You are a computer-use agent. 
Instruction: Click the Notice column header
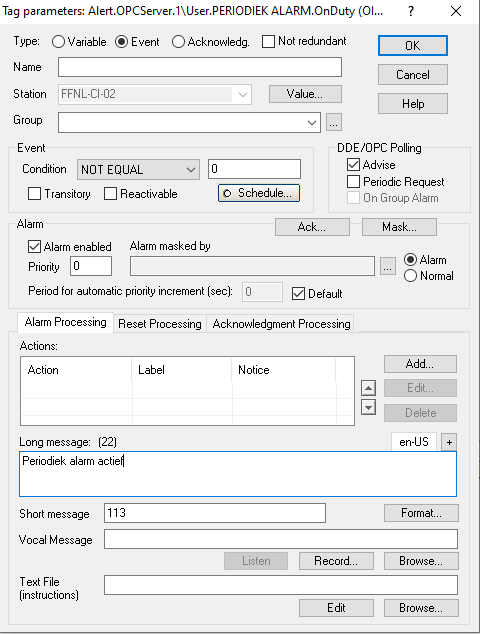point(284,370)
